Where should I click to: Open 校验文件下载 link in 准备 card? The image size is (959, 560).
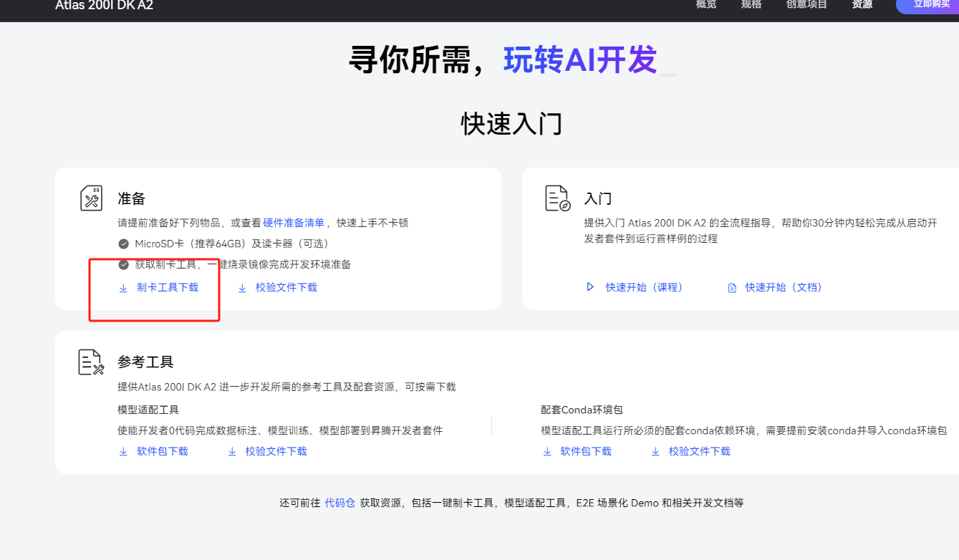point(286,288)
